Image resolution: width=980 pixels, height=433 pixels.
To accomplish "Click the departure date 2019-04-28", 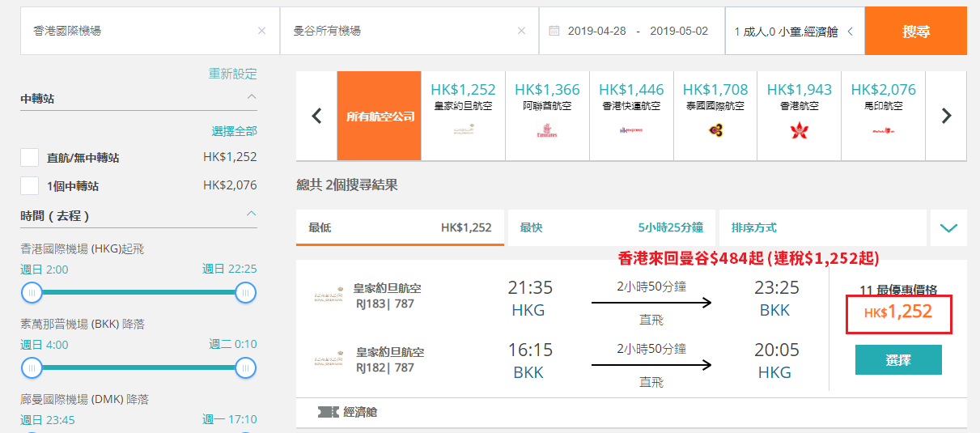I will point(598,31).
